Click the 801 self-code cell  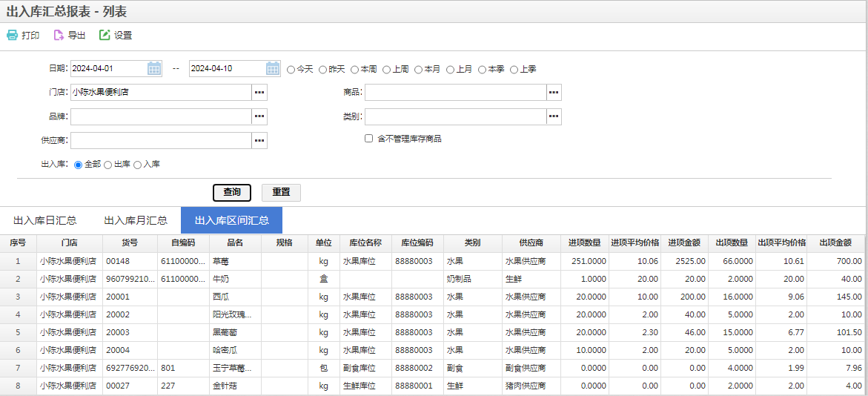[184, 369]
